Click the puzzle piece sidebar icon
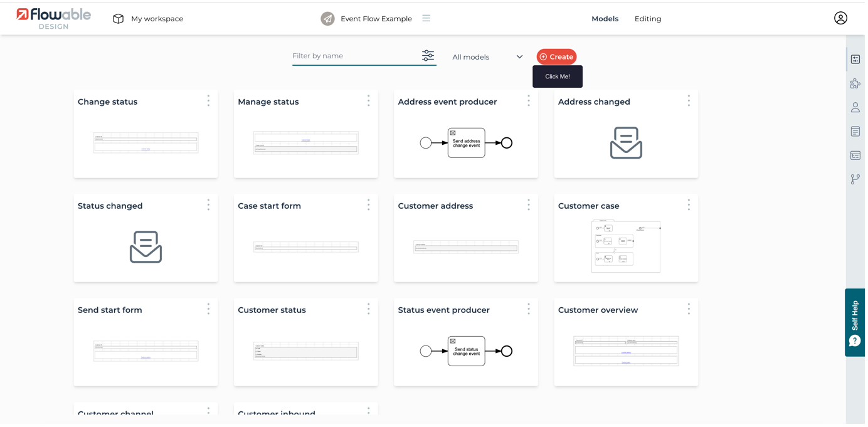This screenshot has width=868, height=427. (855, 83)
